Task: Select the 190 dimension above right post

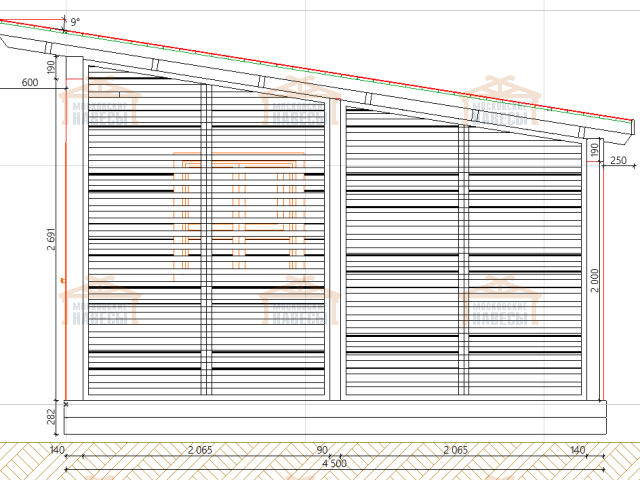Action: [x=596, y=149]
